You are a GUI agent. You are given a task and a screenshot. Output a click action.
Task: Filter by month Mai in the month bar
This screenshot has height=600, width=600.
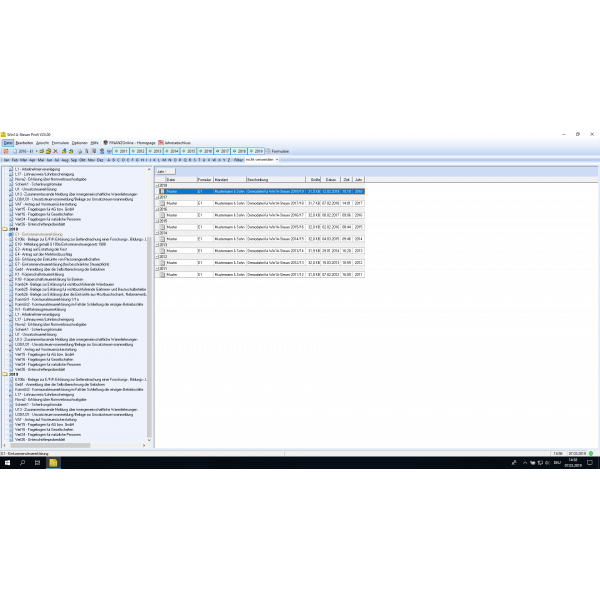[x=41, y=160]
